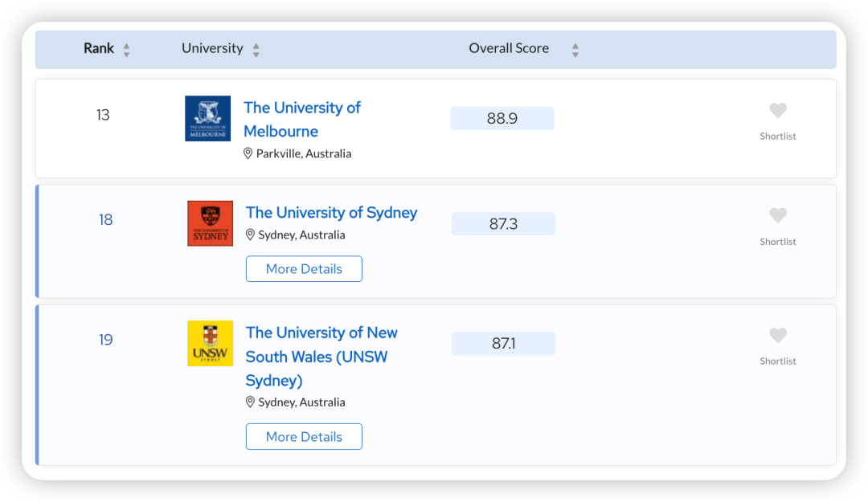Click the University of Melbourne logo

pyautogui.click(x=207, y=118)
